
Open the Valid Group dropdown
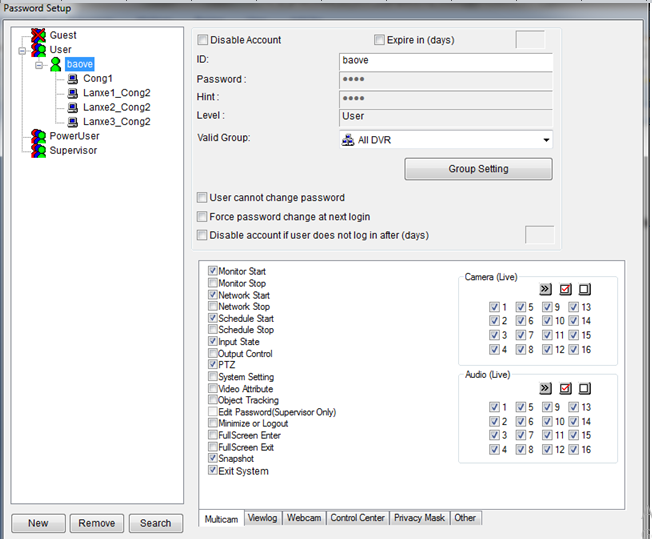point(545,140)
